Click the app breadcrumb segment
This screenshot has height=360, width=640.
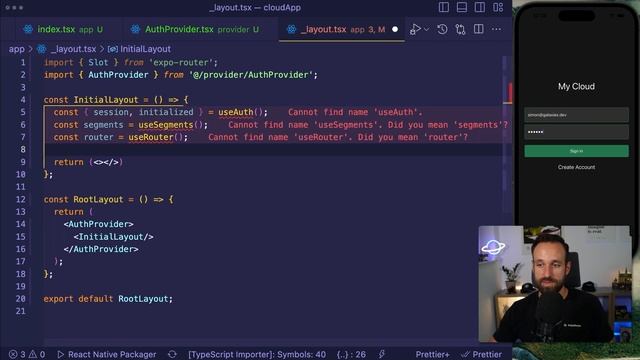(x=17, y=49)
